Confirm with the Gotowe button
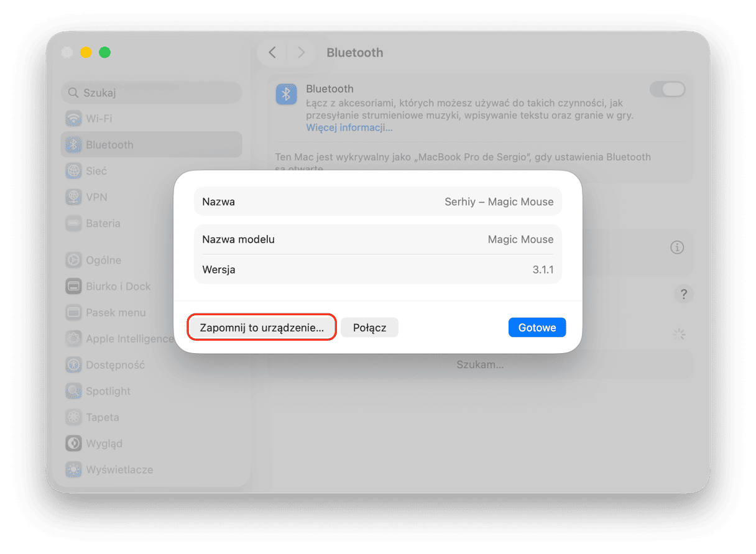756x554 pixels. (x=537, y=328)
